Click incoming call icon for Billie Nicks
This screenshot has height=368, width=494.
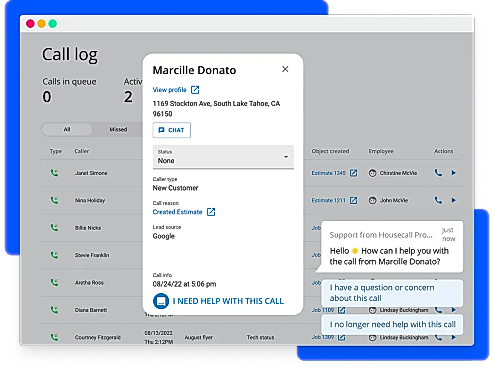(x=54, y=227)
